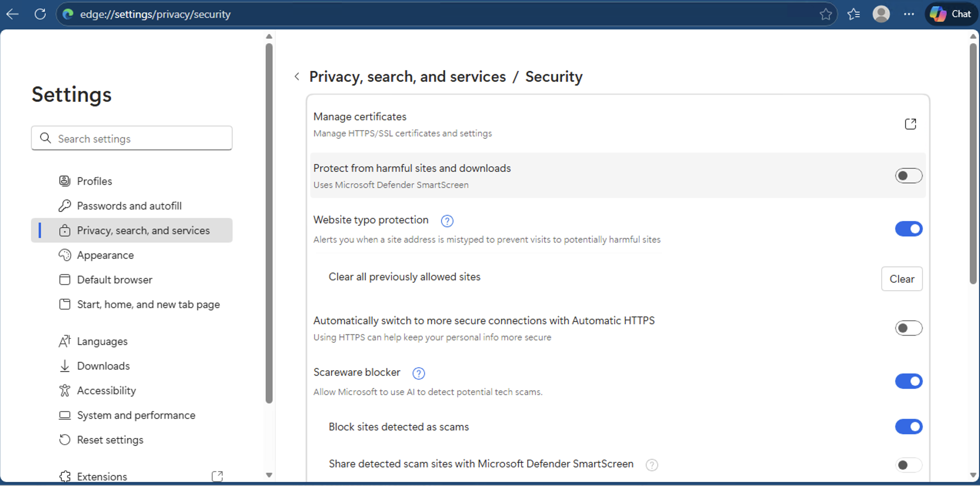Turn on Automatic HTTPS toggle
The height and width of the screenshot is (486, 980).
coord(908,328)
